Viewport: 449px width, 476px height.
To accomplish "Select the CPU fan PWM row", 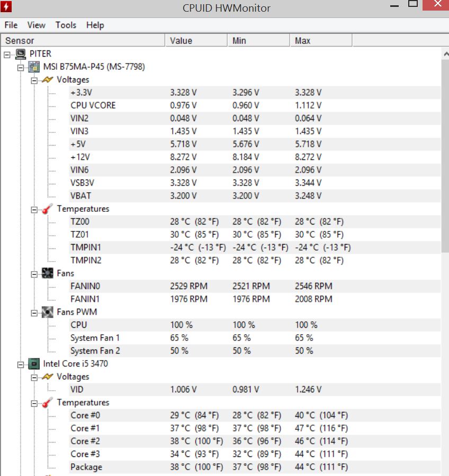I will pyautogui.click(x=254, y=325).
